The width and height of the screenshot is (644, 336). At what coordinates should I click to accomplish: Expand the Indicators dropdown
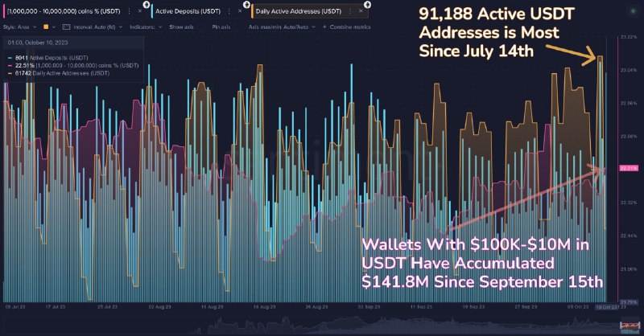pyautogui.click(x=146, y=27)
